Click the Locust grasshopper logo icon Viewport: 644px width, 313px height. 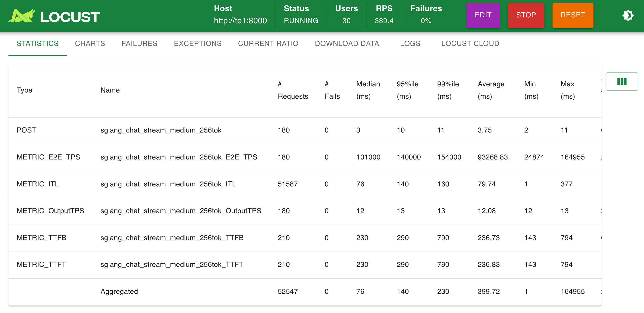[22, 16]
